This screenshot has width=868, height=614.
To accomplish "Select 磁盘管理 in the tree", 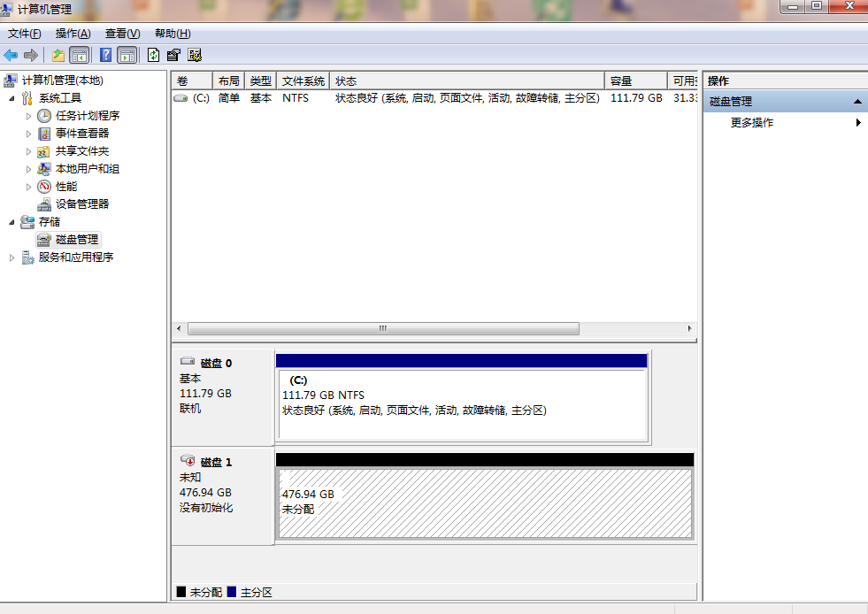I will (x=77, y=240).
